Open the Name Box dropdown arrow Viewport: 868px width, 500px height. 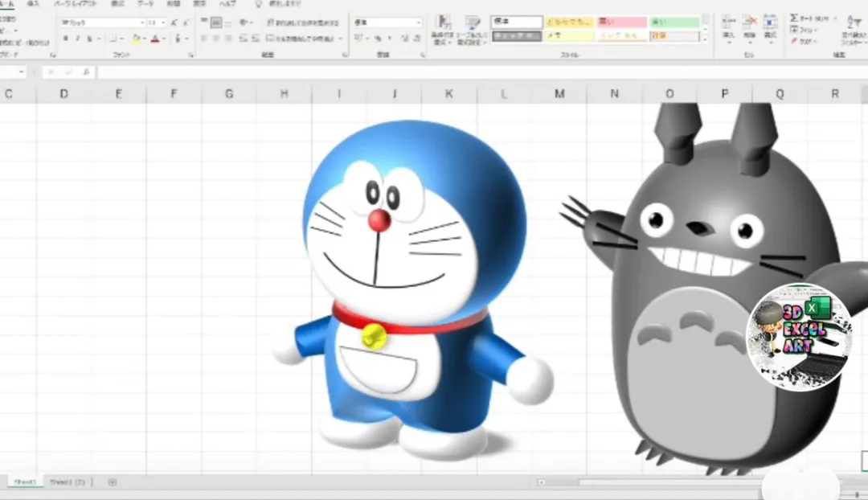pos(21,72)
